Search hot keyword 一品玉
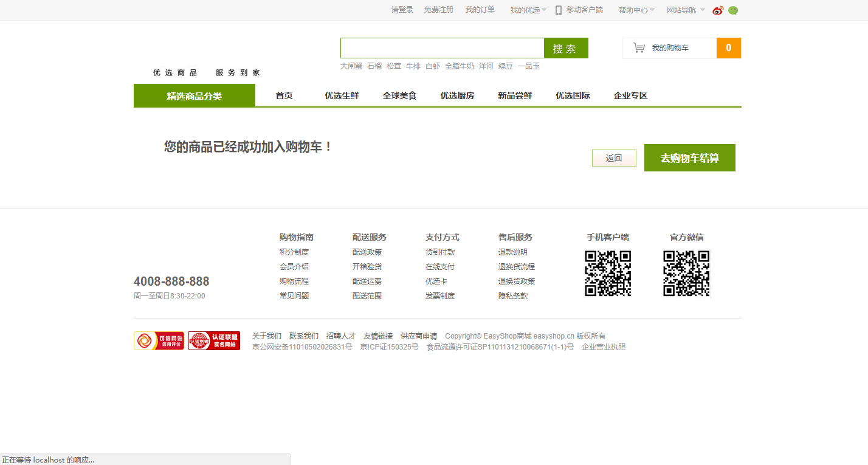 pos(529,66)
